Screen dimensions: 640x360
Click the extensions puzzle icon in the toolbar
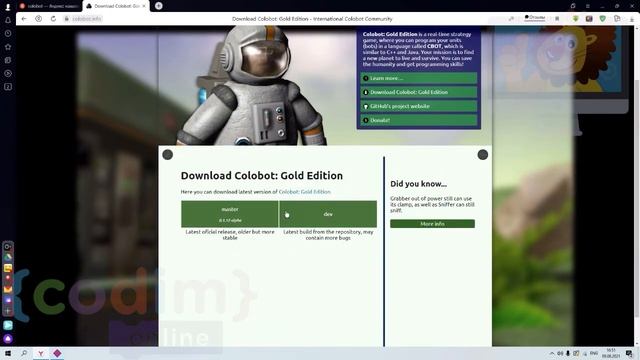point(617,19)
